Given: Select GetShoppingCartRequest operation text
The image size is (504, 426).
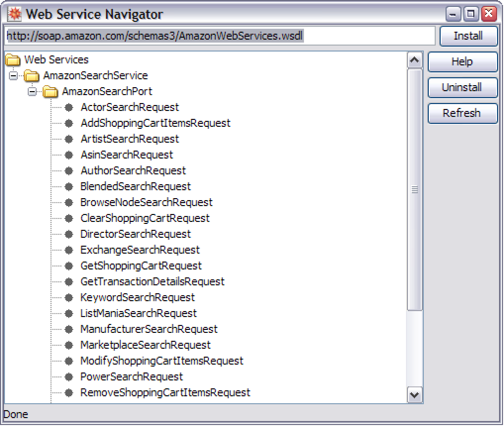Looking at the screenshot, I should pyautogui.click(x=141, y=266).
